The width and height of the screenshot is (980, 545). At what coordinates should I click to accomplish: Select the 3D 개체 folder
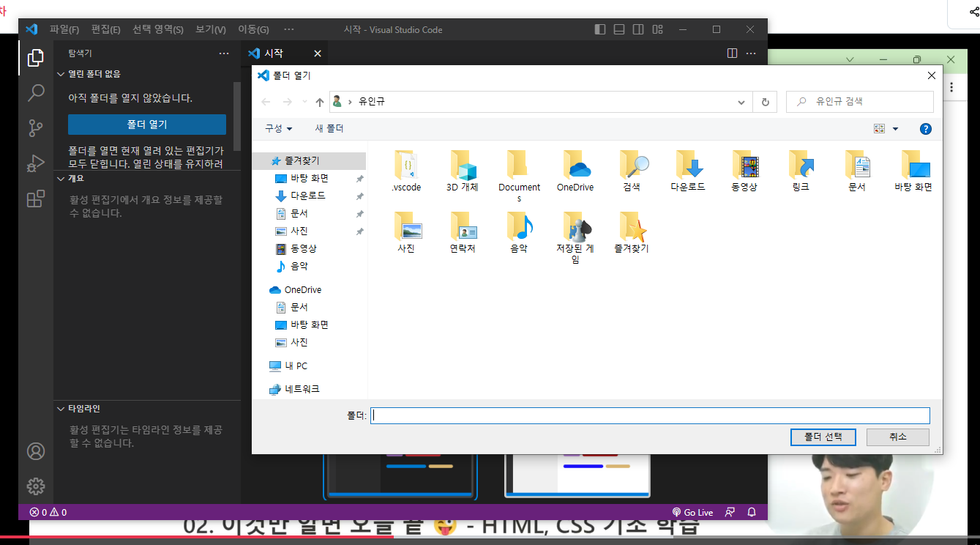click(463, 171)
